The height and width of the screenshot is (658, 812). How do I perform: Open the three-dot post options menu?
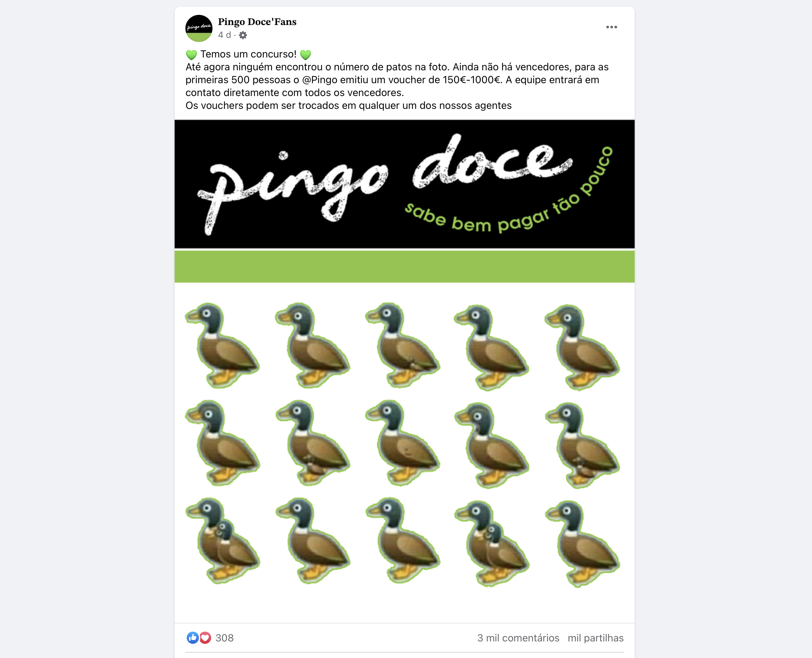click(611, 27)
